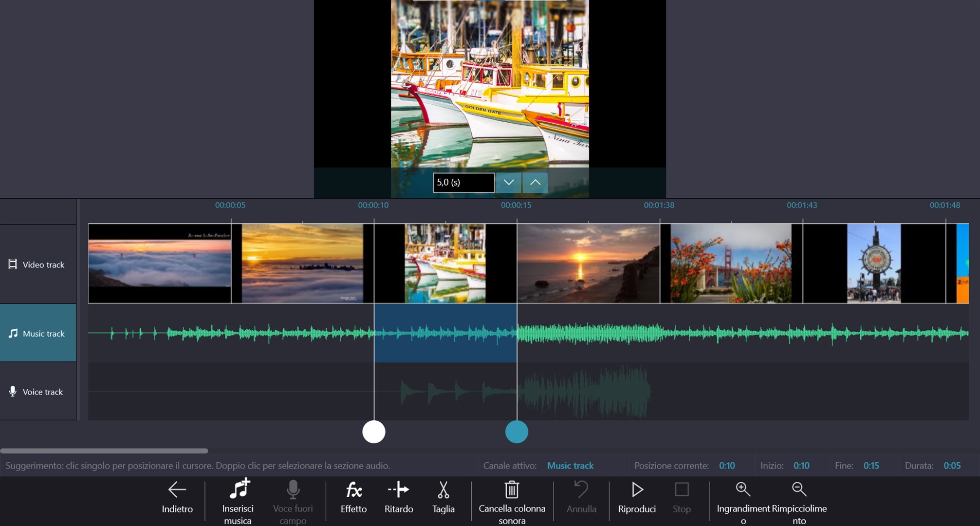
Task: Click the white selection start handle
Action: 374,432
